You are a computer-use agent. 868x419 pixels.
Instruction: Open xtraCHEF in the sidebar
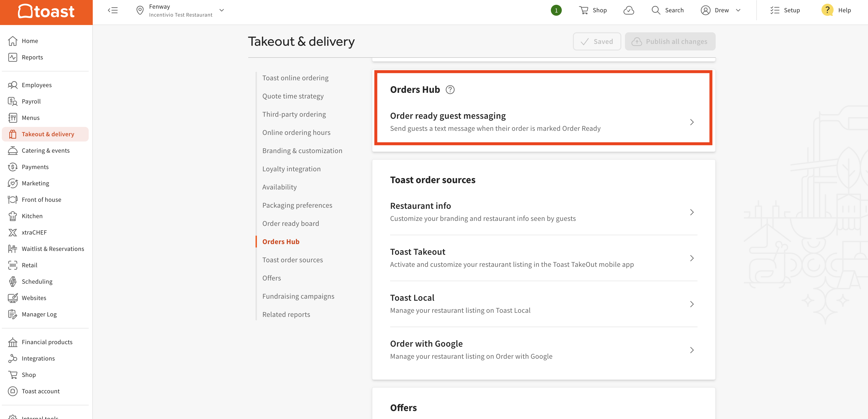click(45, 233)
